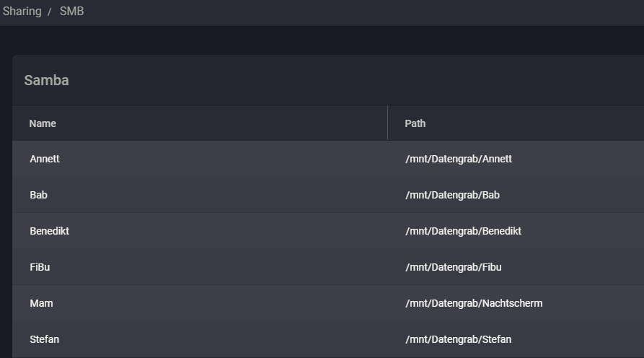Viewport: 644px width, 358px height.
Task: Click the /mnt/Datengrab/Fibu path cell
Action: pos(453,267)
